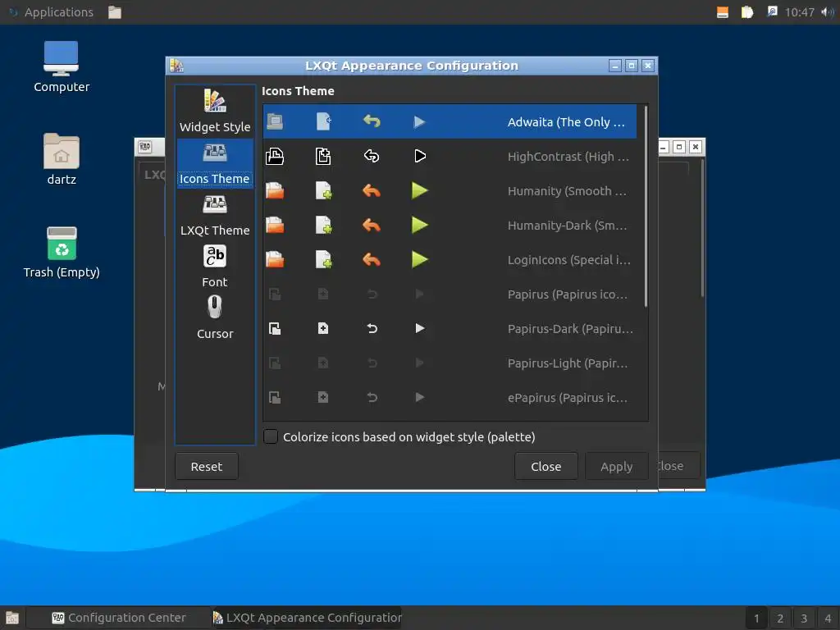This screenshot has height=630, width=840.
Task: Select the Adwaita icon theme row
Action: click(450, 121)
